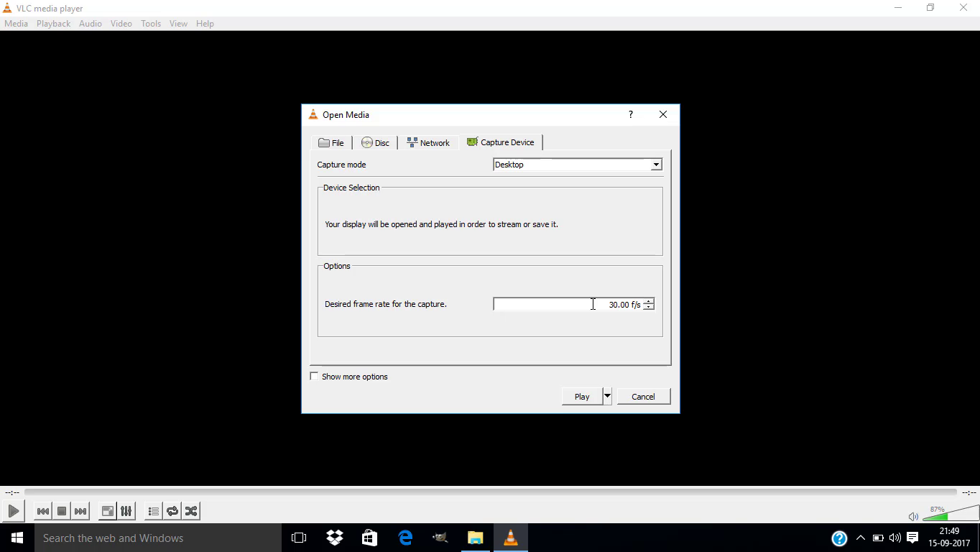The width and height of the screenshot is (980, 552).
Task: Toggle the playlist view icon
Action: click(153, 511)
